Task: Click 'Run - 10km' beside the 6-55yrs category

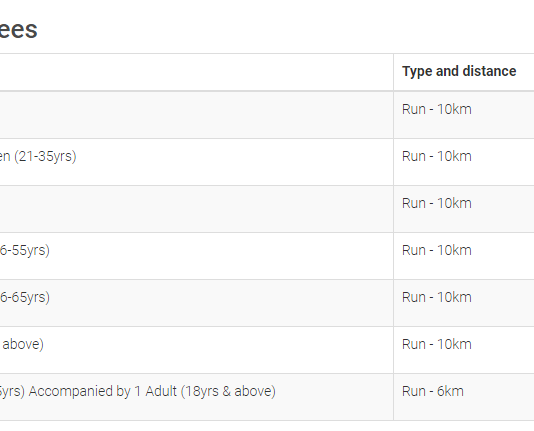Action: [437, 250]
